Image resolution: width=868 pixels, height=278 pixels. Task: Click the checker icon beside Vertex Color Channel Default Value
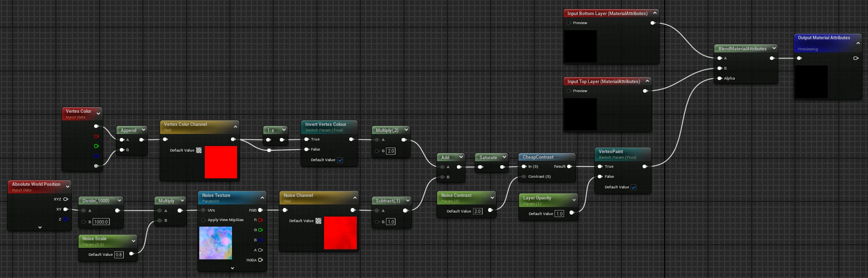pos(199,150)
